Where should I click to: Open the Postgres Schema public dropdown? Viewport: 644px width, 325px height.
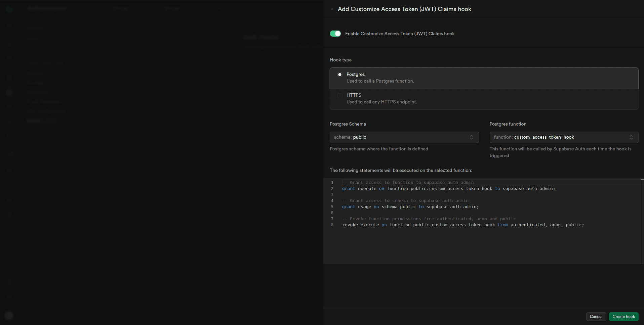[404, 137]
